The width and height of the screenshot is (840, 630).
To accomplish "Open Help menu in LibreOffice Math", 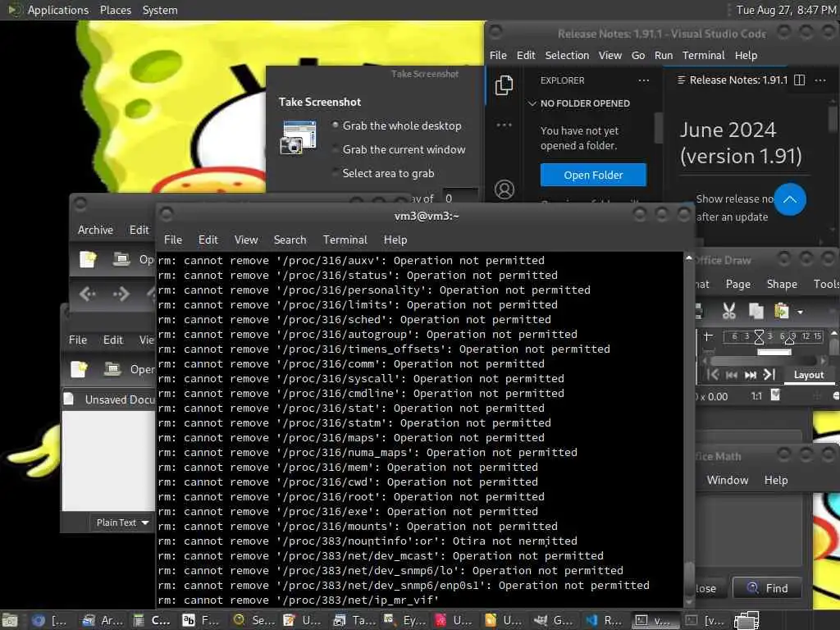I will pyautogui.click(x=776, y=480).
